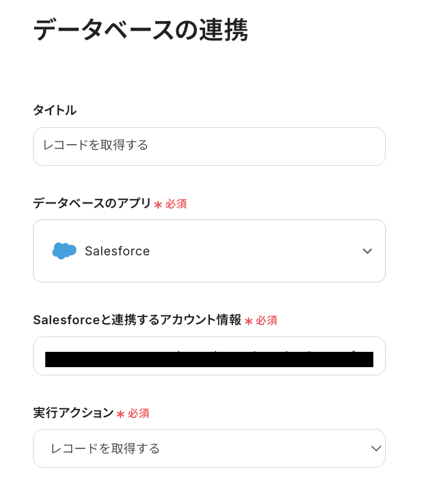This screenshot has height=486, width=448.
Task: Click the データベースの連携 page heading
Action: click(x=140, y=31)
